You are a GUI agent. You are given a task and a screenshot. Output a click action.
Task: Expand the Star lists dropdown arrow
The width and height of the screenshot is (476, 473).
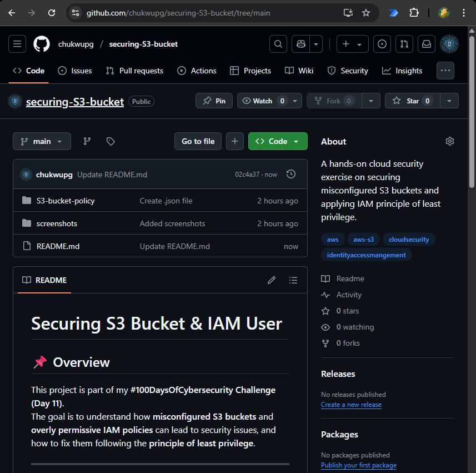(x=449, y=101)
